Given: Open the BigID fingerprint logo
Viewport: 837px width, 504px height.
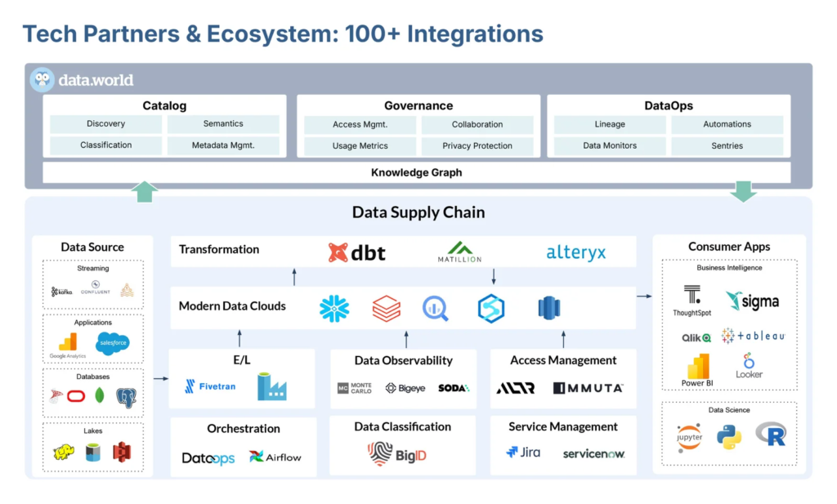Looking at the screenshot, I should (396, 454).
